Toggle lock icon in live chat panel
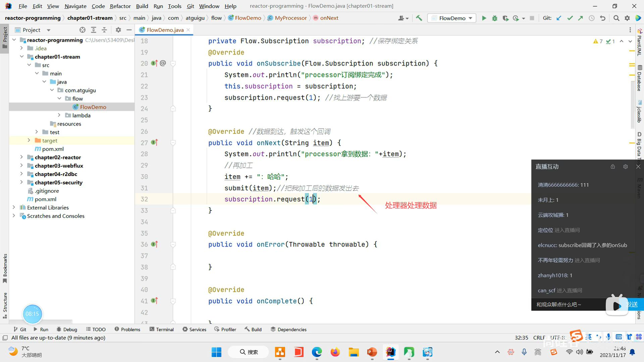Viewport: 644px width, 362px height. tap(612, 167)
